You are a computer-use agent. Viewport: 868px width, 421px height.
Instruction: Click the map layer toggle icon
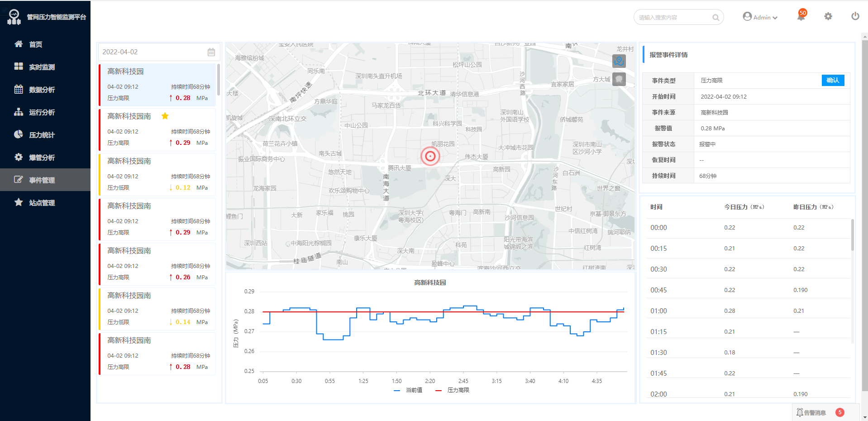coord(619,61)
